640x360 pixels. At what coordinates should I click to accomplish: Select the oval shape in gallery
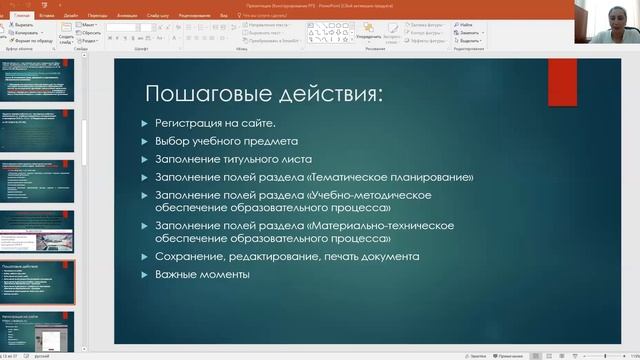point(338,25)
